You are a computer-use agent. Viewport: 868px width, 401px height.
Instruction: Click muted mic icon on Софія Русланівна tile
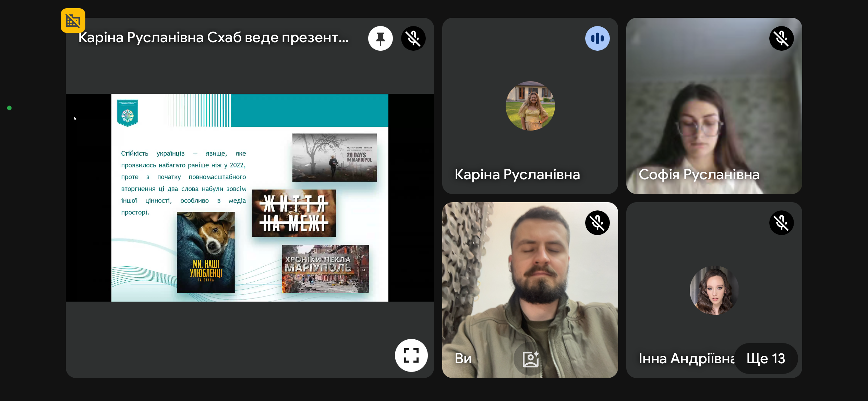(781, 38)
